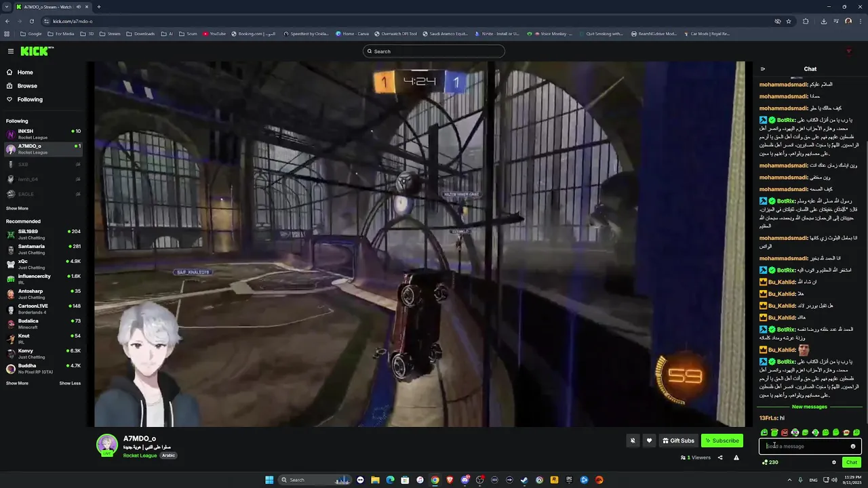Open Epic Games launcher in taskbar

coord(569,480)
